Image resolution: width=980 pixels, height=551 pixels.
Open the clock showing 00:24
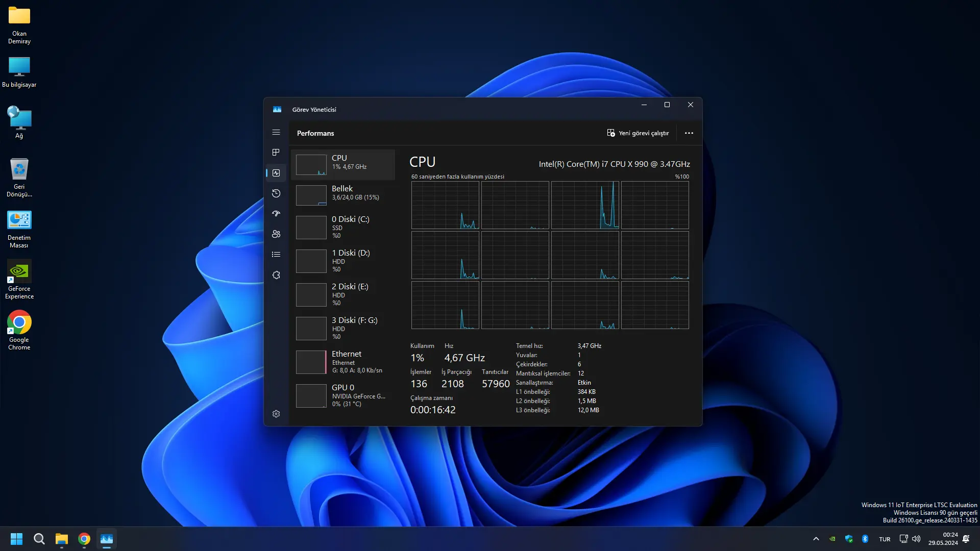pyautogui.click(x=943, y=539)
